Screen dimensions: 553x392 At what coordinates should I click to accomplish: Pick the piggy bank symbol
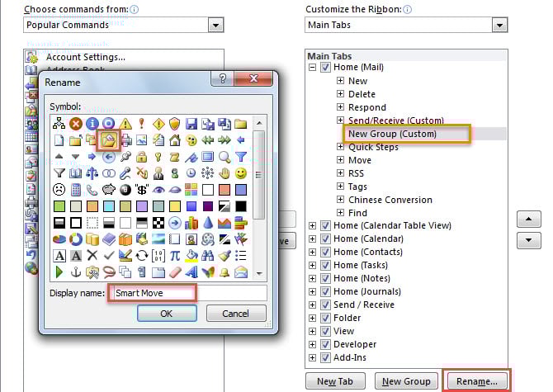(109, 190)
